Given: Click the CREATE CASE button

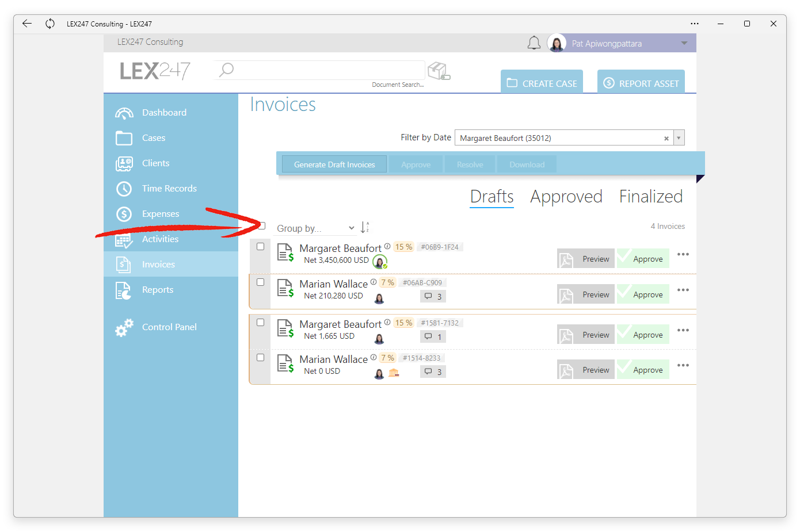Looking at the screenshot, I should [542, 82].
